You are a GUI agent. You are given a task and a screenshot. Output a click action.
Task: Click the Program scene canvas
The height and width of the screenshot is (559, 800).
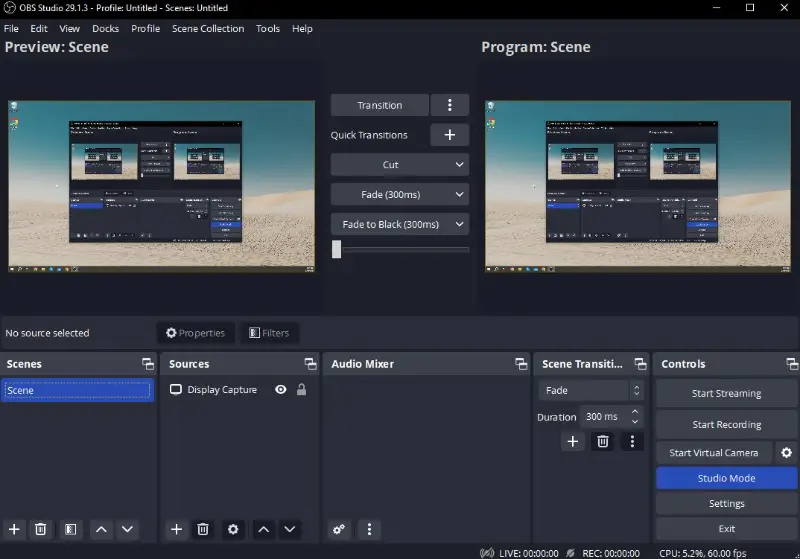638,186
